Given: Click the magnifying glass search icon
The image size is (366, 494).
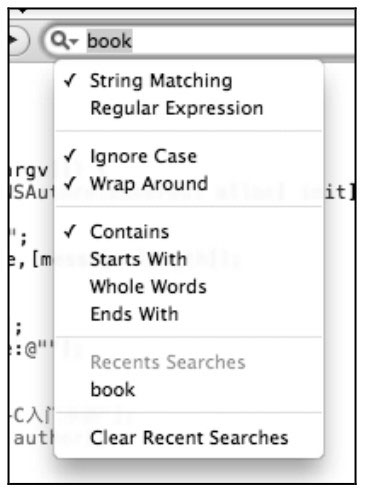Looking at the screenshot, I should pos(59,41).
